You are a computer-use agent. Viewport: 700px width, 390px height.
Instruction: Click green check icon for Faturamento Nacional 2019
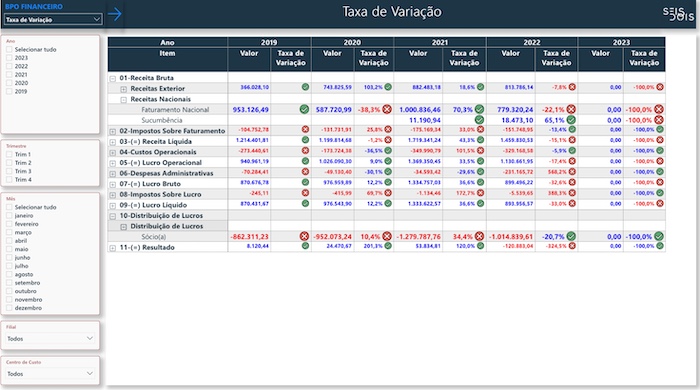click(x=304, y=109)
